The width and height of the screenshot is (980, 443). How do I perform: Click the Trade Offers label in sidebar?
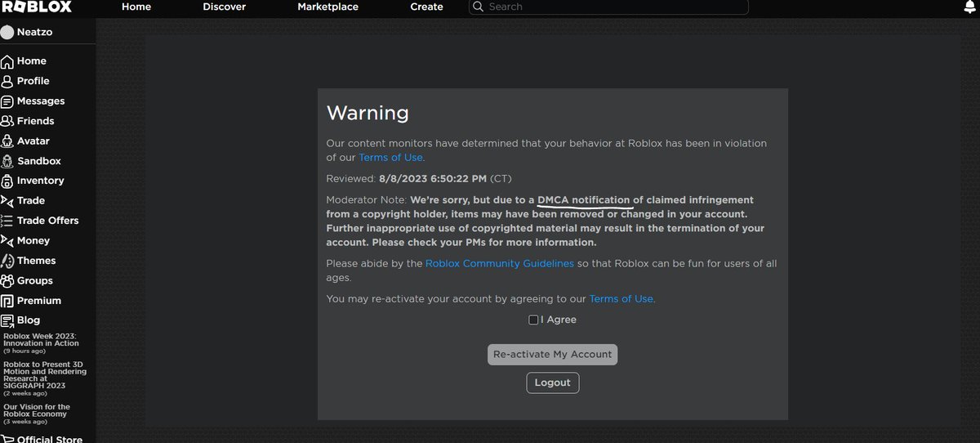pos(48,221)
